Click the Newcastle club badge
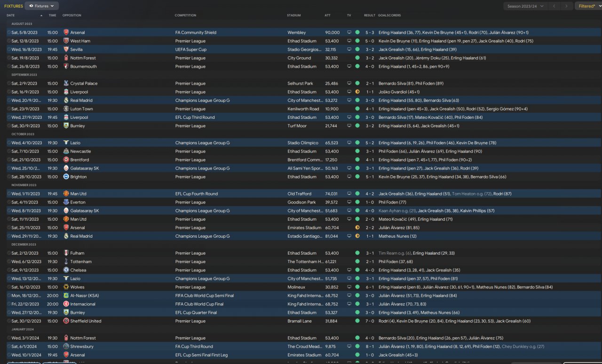 [66, 151]
